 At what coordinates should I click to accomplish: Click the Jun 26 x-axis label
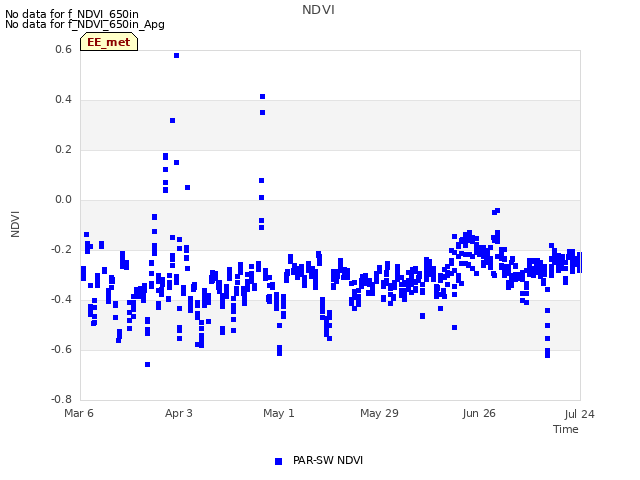[x=479, y=413]
